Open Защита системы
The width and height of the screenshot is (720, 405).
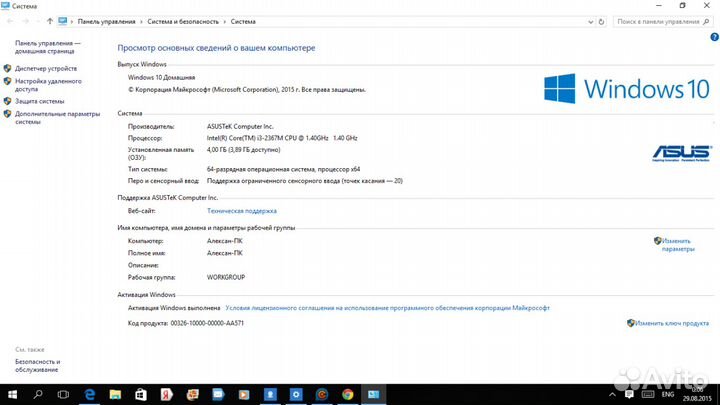tap(39, 101)
